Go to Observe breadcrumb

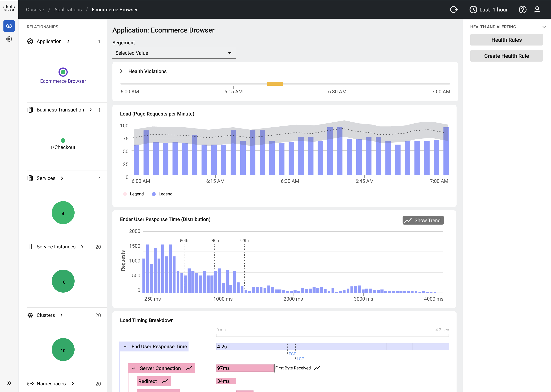pos(35,10)
